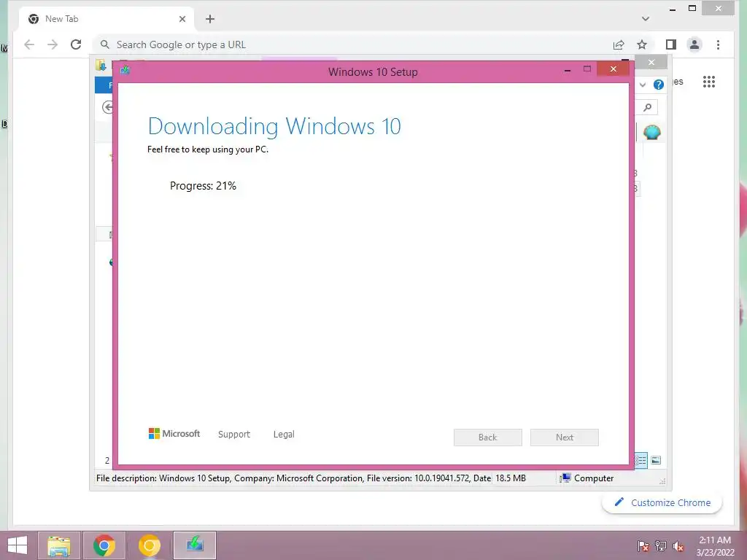Click Action Center flag tray icon
This screenshot has height=560, width=747.
643,546
